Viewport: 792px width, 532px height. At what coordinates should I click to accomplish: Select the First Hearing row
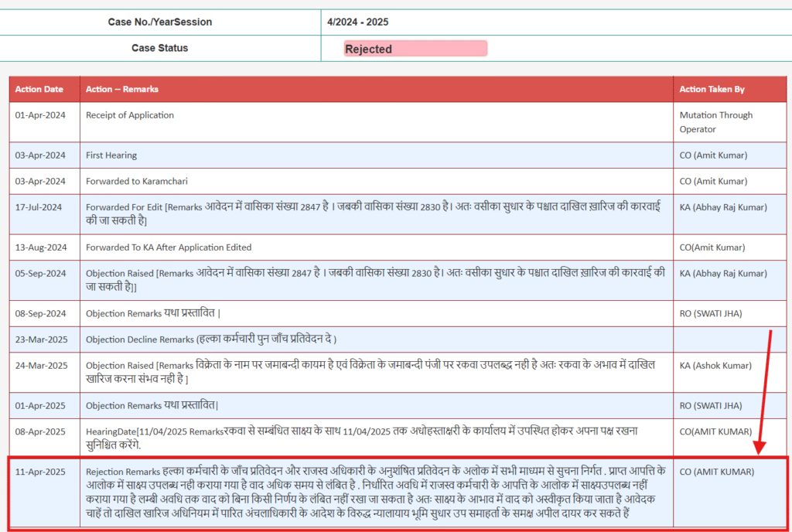(111, 155)
